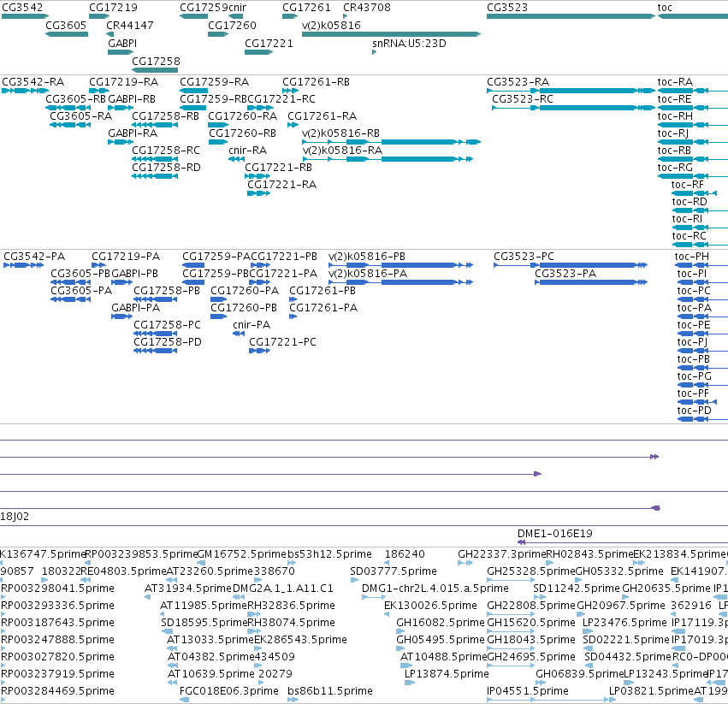Select the top-track CG17261 gene label
Viewport: 728px width, 704px height.
306,8
